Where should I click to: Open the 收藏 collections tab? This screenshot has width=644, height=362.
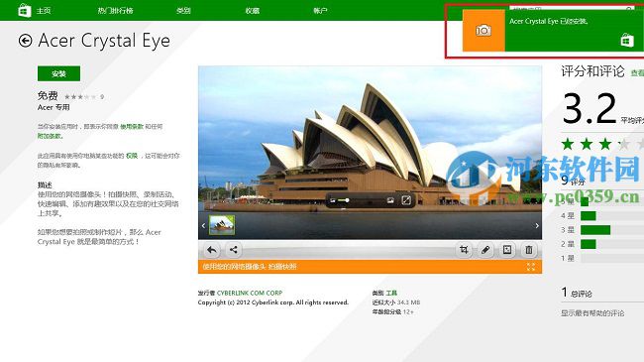coord(253,11)
